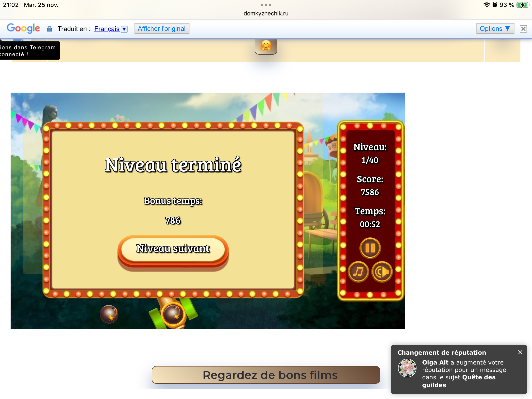Click the padlock icon beside Traduit en
Image resolution: width=532 pixels, height=399 pixels.
click(x=50, y=29)
